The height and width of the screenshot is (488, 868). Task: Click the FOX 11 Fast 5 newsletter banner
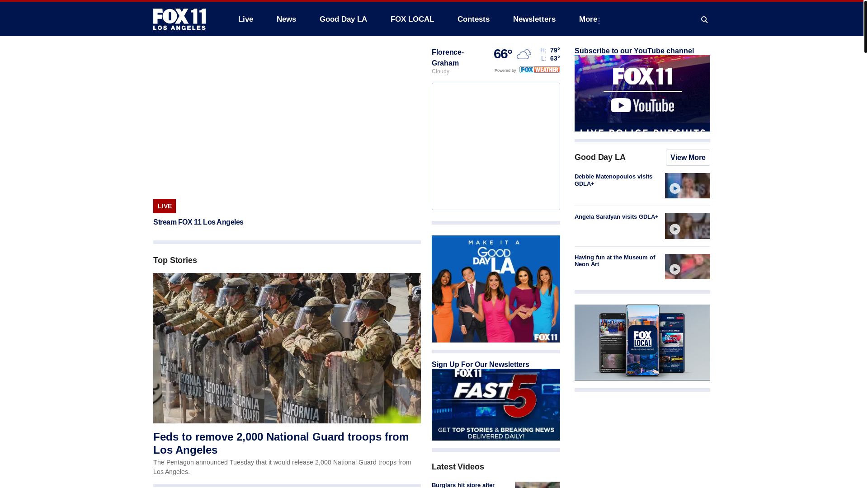pos(495,404)
